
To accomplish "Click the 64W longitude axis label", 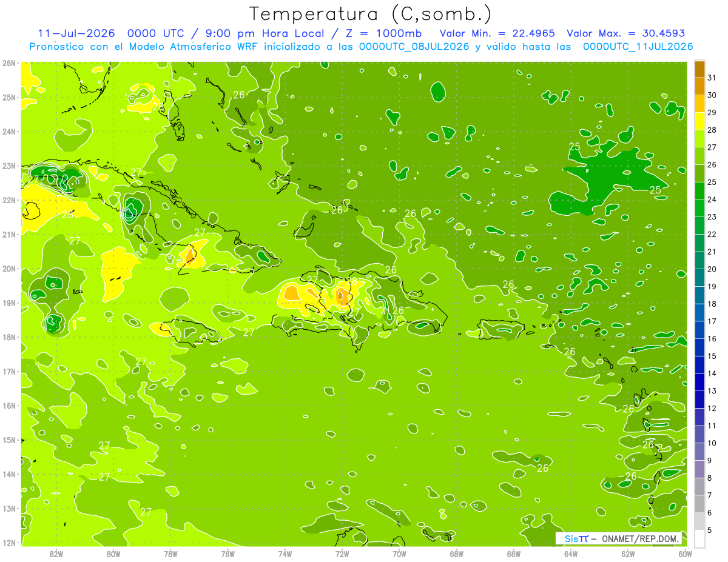I will click(571, 554).
